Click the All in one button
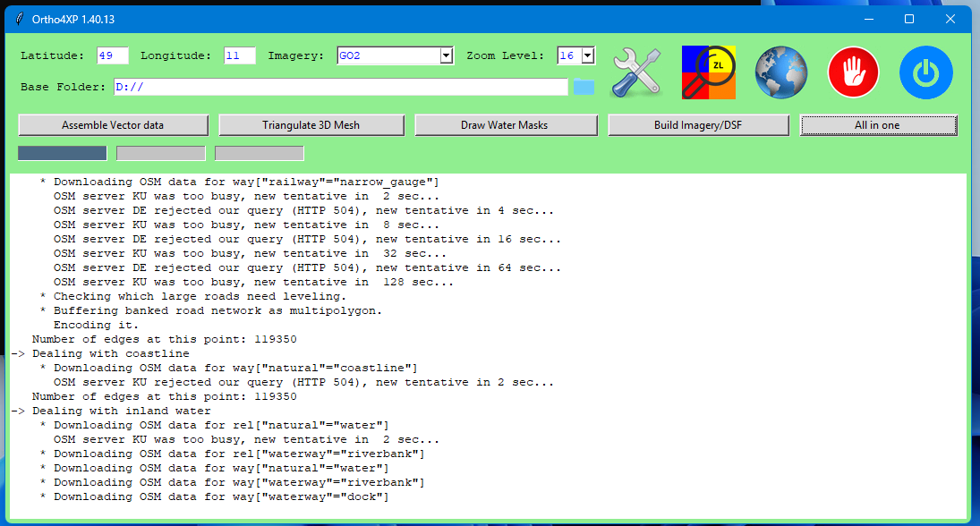Viewport: 980px width, 526px height. pos(878,125)
